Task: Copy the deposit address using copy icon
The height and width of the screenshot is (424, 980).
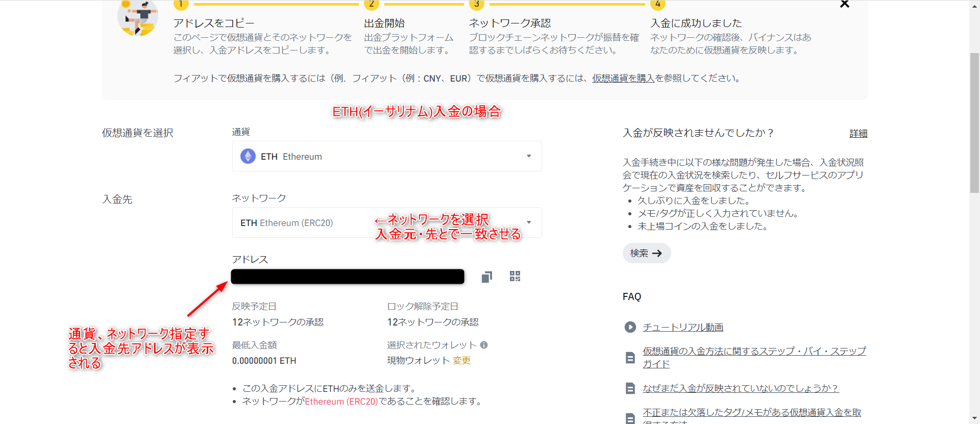Action: (x=486, y=277)
